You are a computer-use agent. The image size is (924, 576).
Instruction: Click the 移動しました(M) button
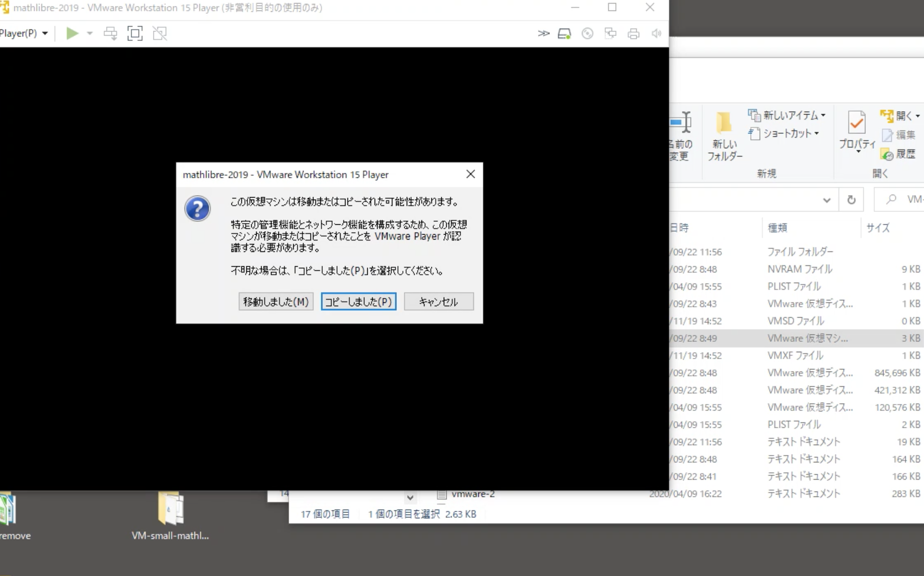[276, 301]
